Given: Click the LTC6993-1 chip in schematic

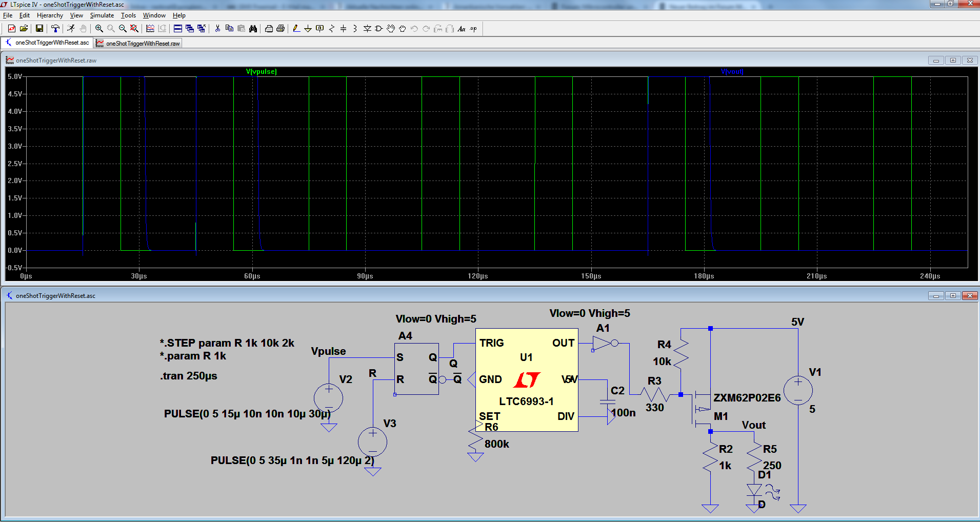Looking at the screenshot, I should (x=527, y=380).
